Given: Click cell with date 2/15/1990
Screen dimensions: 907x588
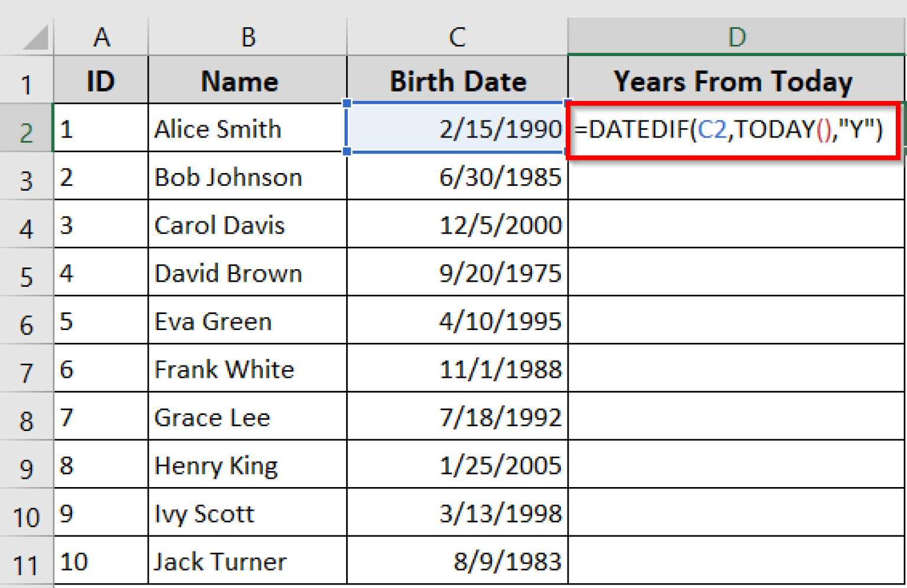Looking at the screenshot, I should pyautogui.click(x=457, y=129).
